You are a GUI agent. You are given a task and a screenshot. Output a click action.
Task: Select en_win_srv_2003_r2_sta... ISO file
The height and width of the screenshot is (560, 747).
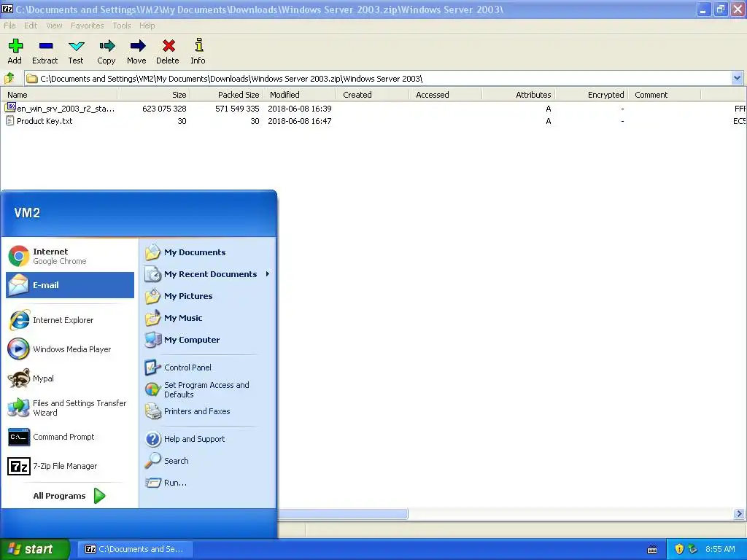pos(61,109)
